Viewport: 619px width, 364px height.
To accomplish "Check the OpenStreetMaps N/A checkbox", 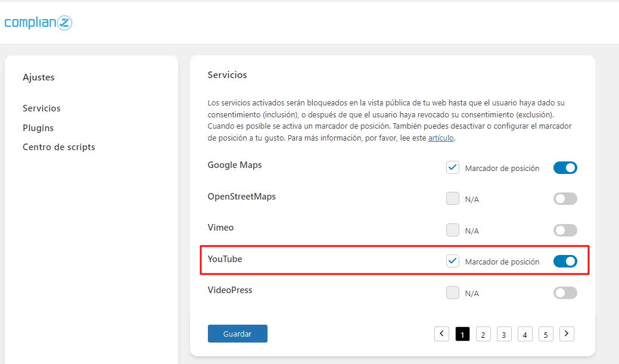I will [x=452, y=198].
